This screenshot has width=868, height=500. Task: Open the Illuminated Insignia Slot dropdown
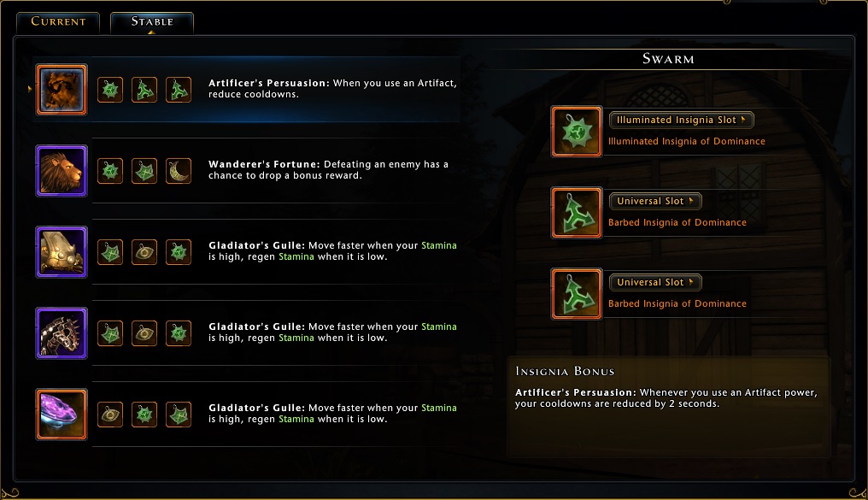click(681, 120)
